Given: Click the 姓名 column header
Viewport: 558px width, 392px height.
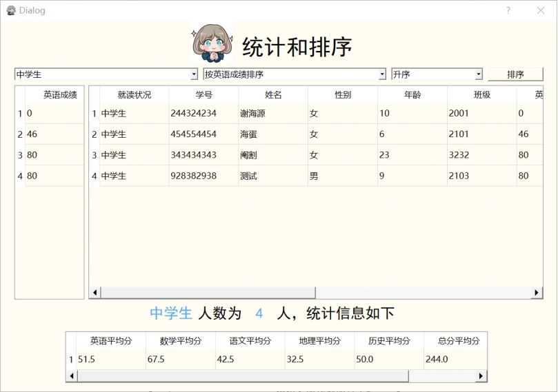Looking at the screenshot, I should point(273,94).
